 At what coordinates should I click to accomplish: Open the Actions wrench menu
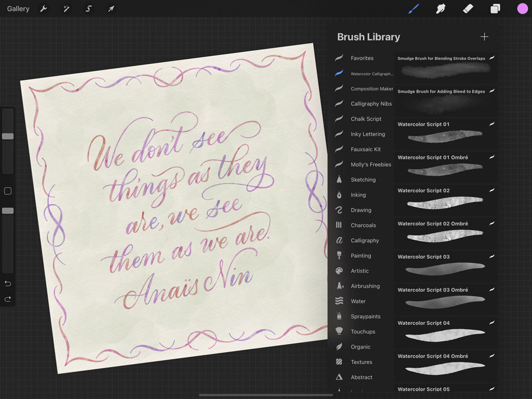click(x=43, y=9)
